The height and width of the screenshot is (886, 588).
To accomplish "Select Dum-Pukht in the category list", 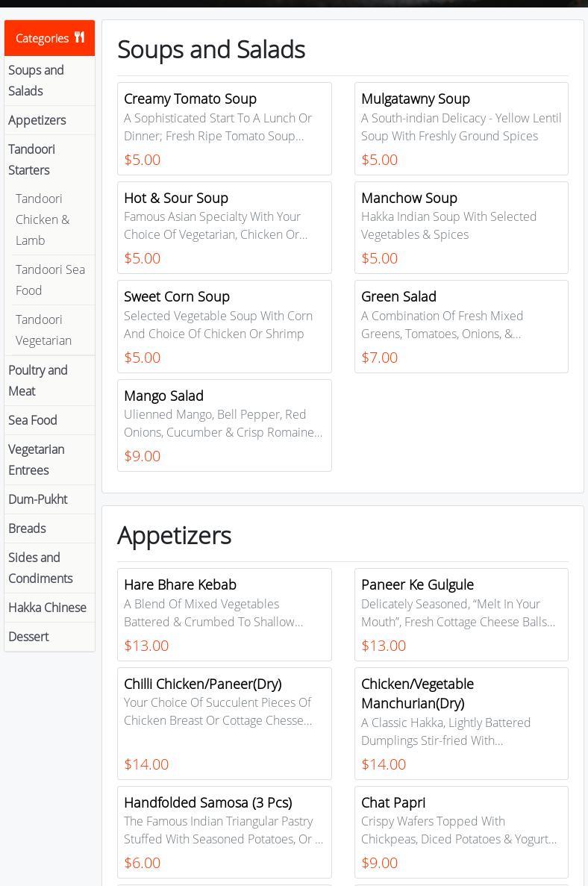I will (37, 499).
